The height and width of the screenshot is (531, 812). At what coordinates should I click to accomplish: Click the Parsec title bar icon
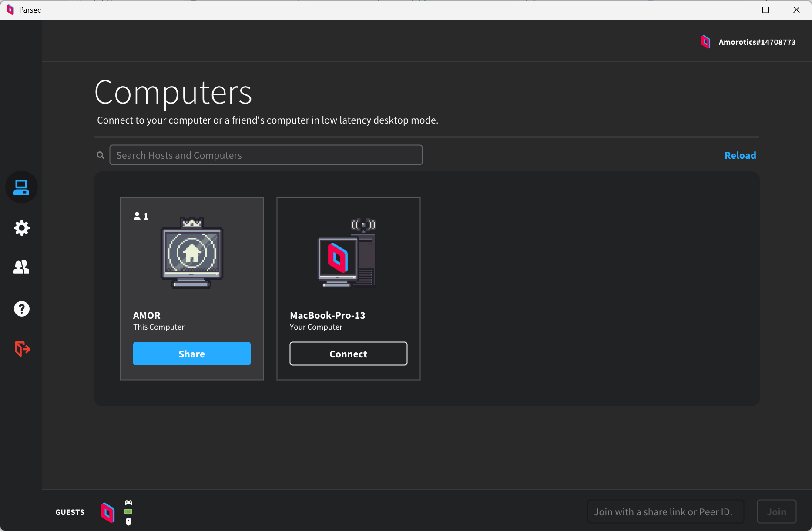pos(10,10)
